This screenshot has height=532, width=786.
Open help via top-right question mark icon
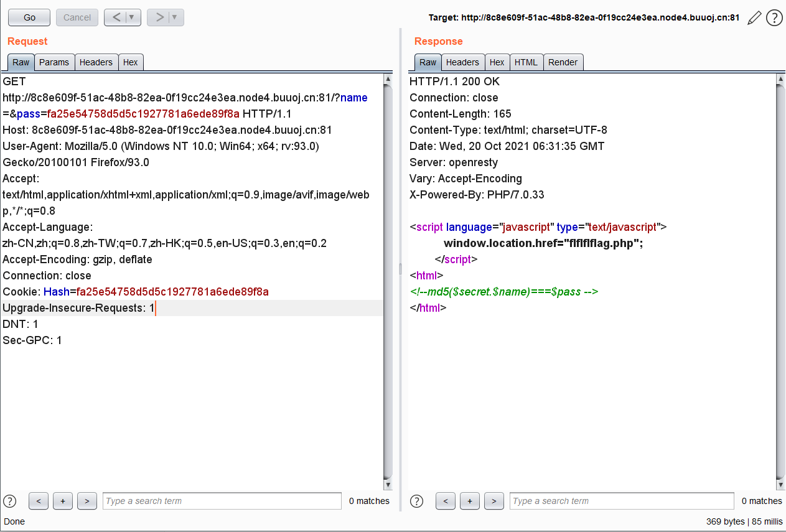(x=774, y=18)
